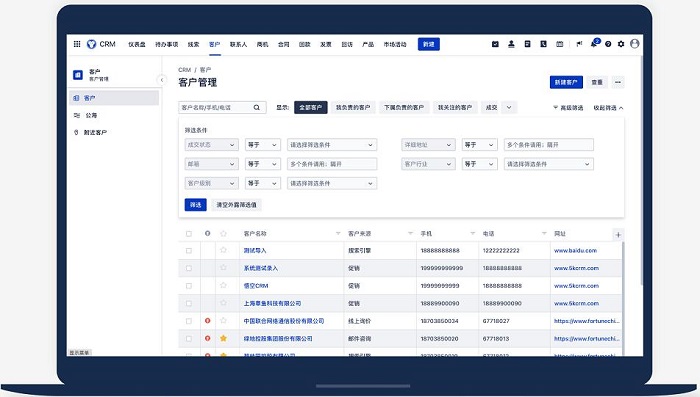Open the 待办事项 nav item

[x=167, y=44]
